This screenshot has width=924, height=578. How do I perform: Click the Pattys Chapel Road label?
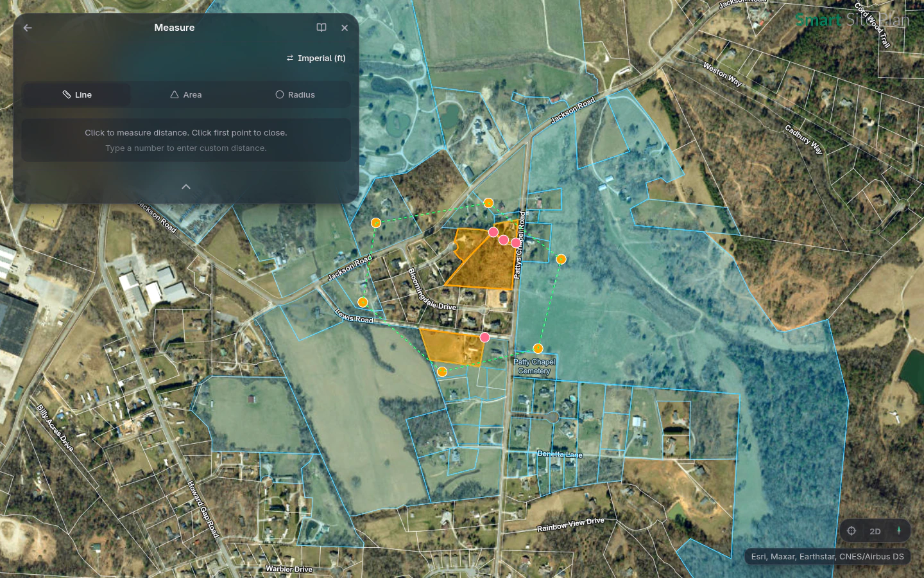pyautogui.click(x=520, y=245)
